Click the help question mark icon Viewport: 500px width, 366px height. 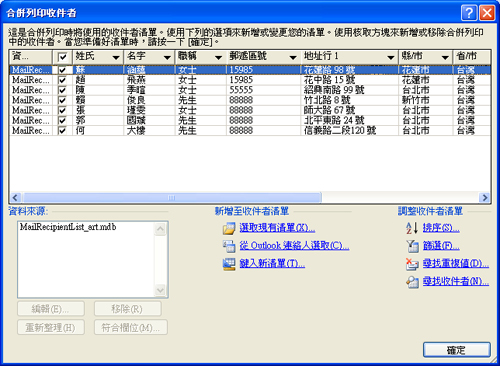469,13
